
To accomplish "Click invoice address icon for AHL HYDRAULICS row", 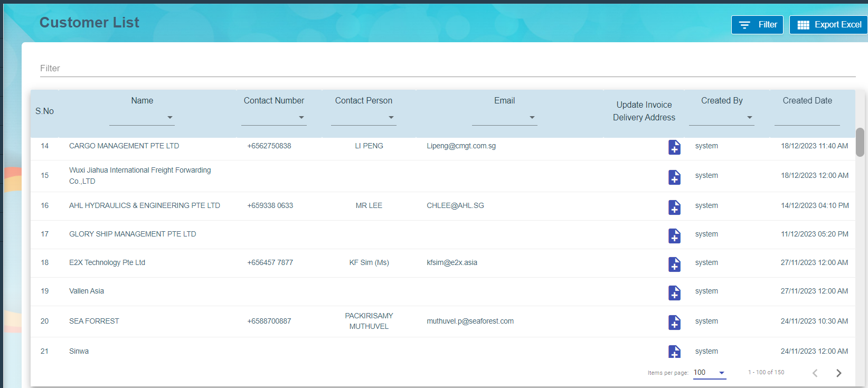I will pyautogui.click(x=674, y=207).
